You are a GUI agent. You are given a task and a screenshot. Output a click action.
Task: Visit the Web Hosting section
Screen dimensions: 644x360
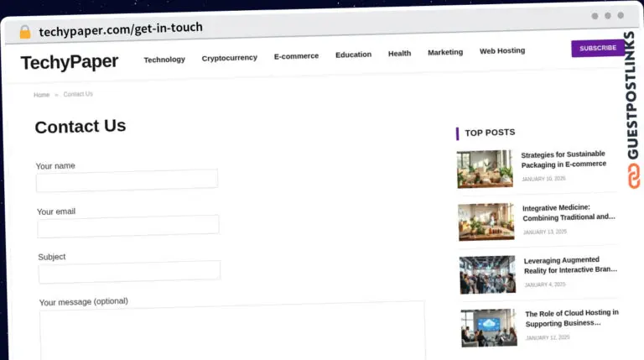501,50
